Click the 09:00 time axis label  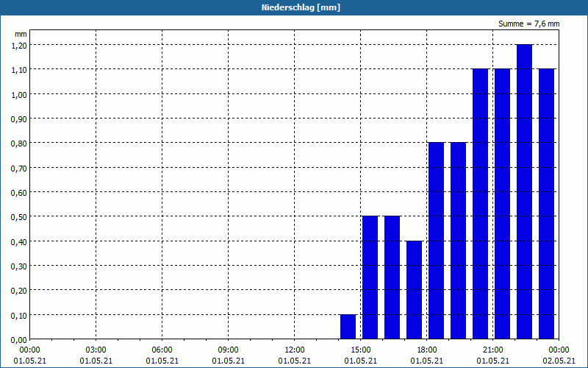(x=229, y=350)
